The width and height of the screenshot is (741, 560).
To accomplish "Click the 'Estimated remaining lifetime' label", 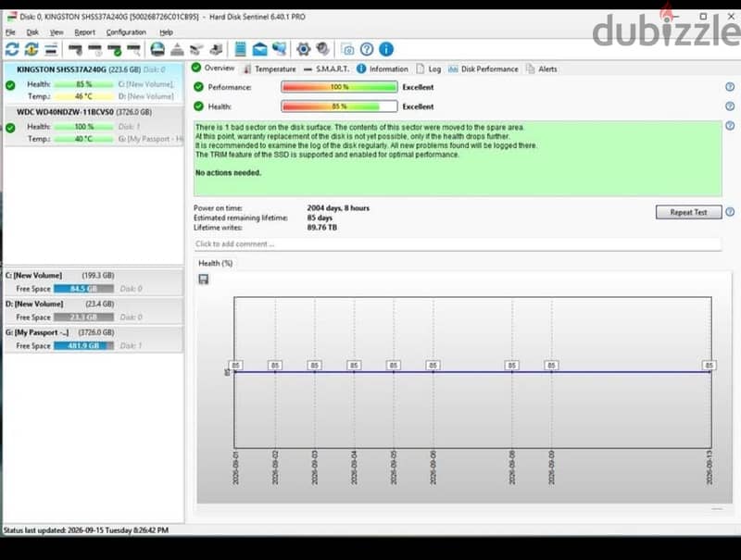I will tap(241, 218).
